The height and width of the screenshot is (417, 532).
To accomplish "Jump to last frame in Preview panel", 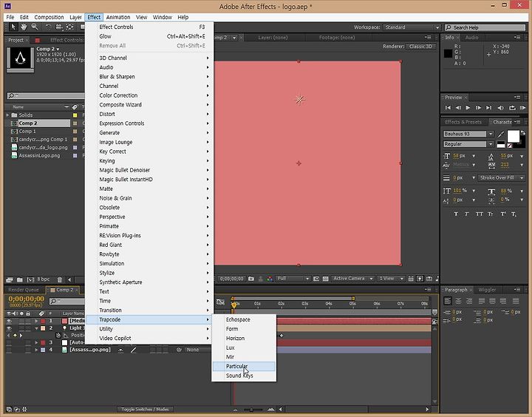I will point(488,108).
